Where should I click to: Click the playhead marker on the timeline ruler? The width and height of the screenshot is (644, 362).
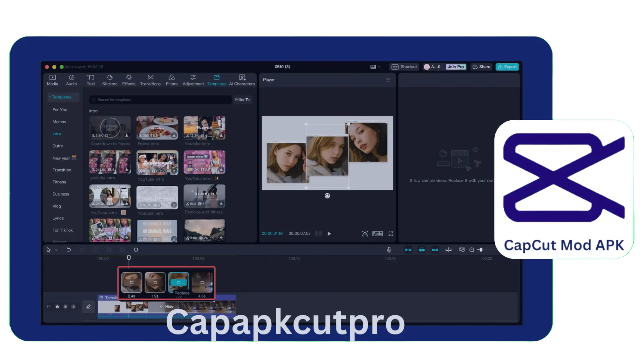coord(129,258)
